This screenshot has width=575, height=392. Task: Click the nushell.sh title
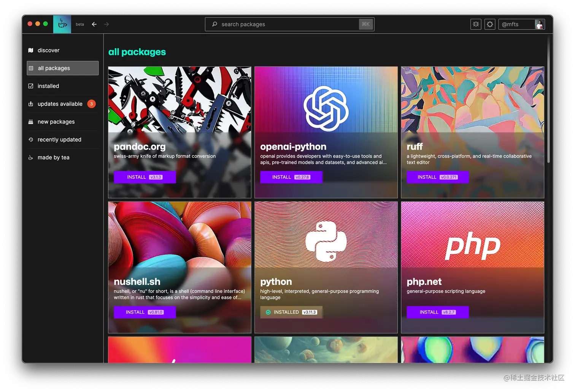click(137, 281)
